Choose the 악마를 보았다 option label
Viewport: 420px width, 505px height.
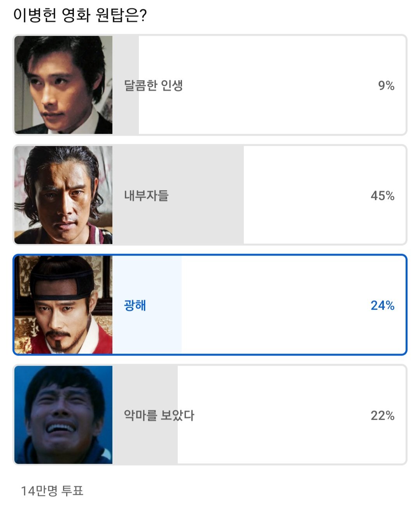click(159, 416)
